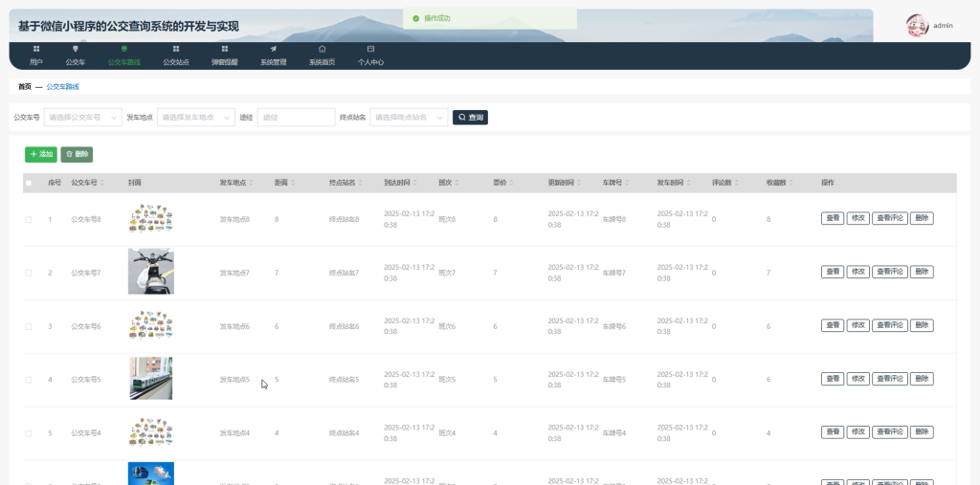Click the admin avatar picture

[x=917, y=26]
